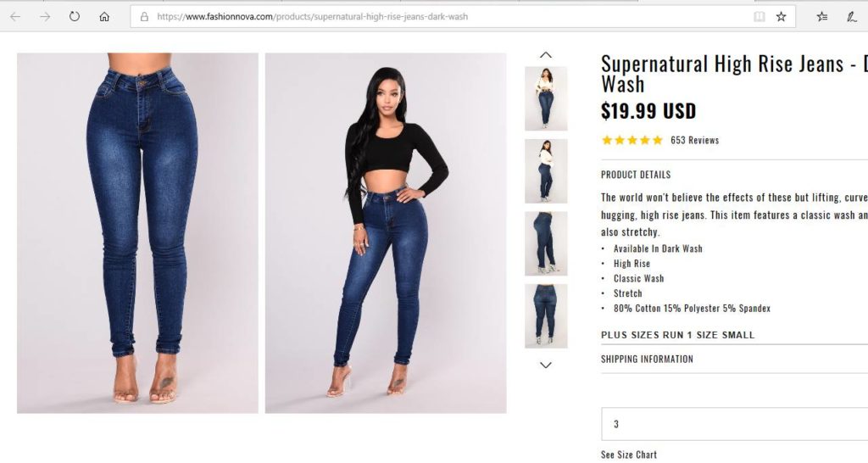Screen dimensions: 868x463
Task: Expand the Shipping Information section
Action: pos(647,359)
